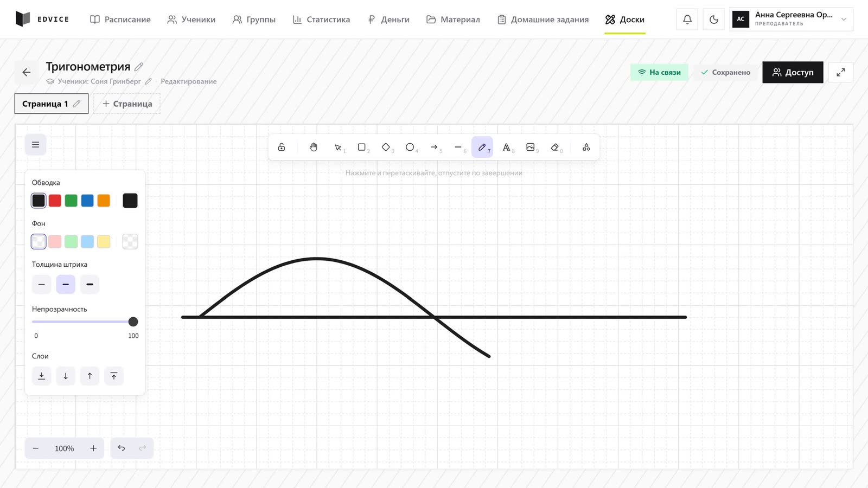Pick light blue background swatch
The height and width of the screenshot is (488, 868).
[87, 241]
